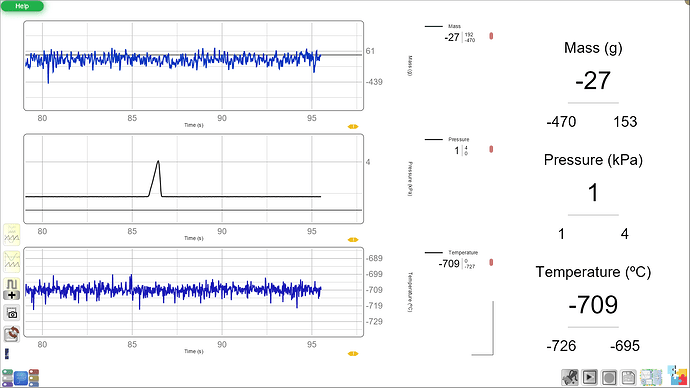Click the refresh arrows icon
The height and width of the screenshot is (388, 690).
(12, 334)
